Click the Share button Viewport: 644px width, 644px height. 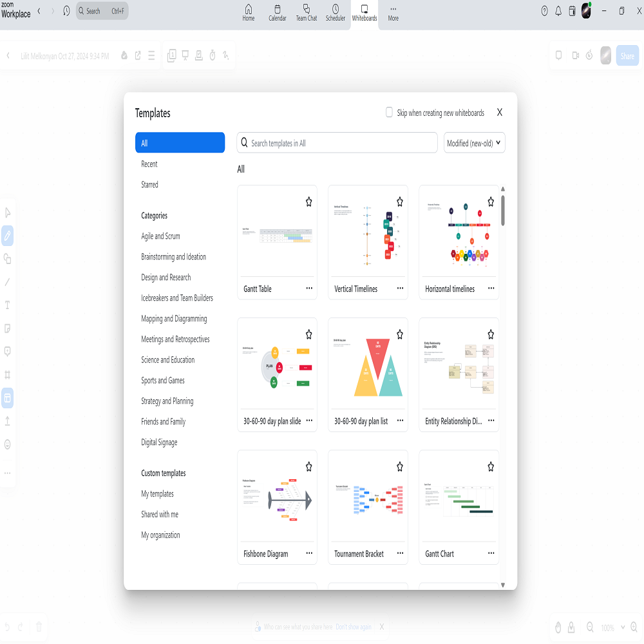[x=627, y=55]
